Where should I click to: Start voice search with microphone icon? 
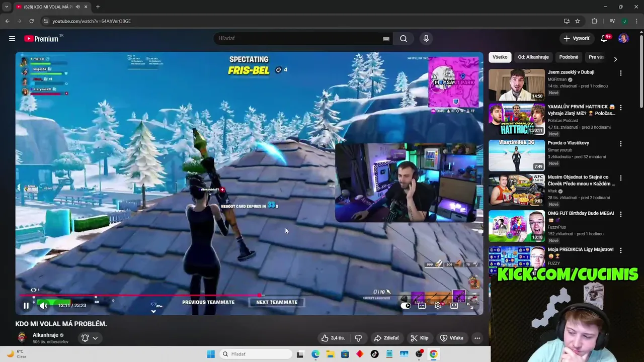point(426,38)
